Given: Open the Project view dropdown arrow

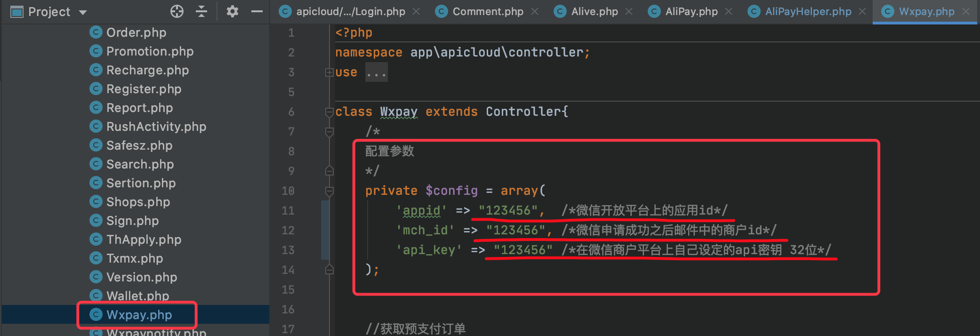Looking at the screenshot, I should point(83,12).
